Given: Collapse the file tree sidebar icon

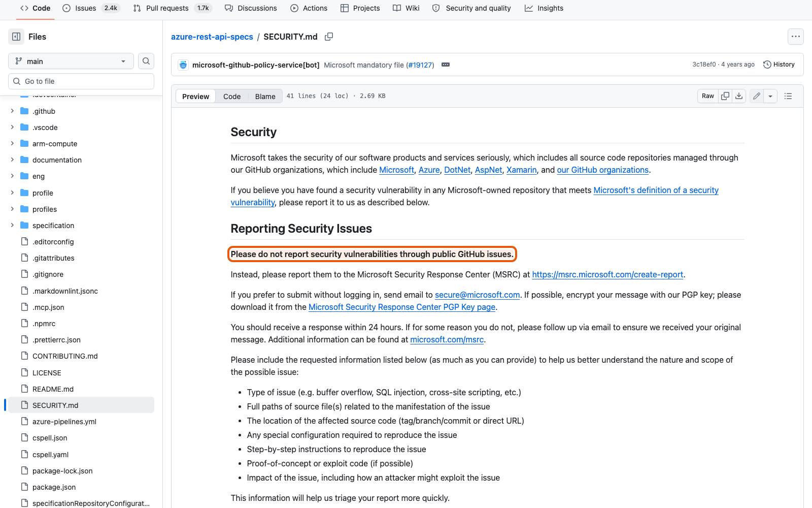Looking at the screenshot, I should click(16, 37).
